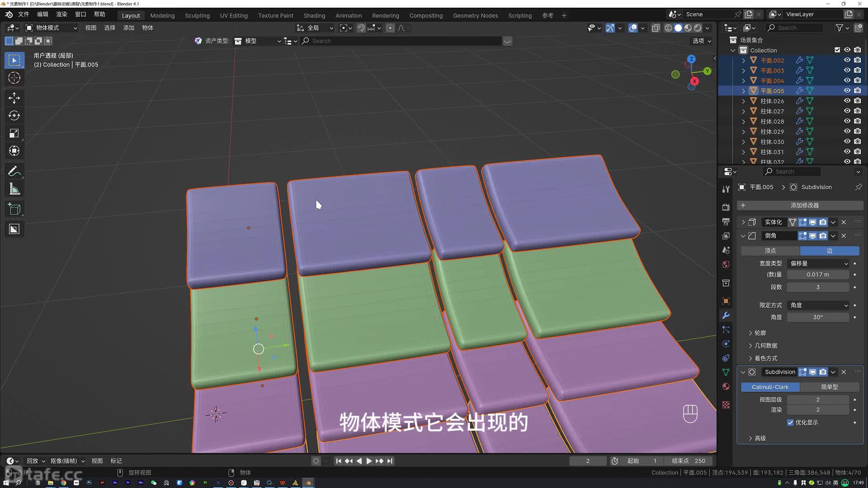868x488 pixels.
Task: Toggle 优化显示 checkbox
Action: tap(790, 422)
